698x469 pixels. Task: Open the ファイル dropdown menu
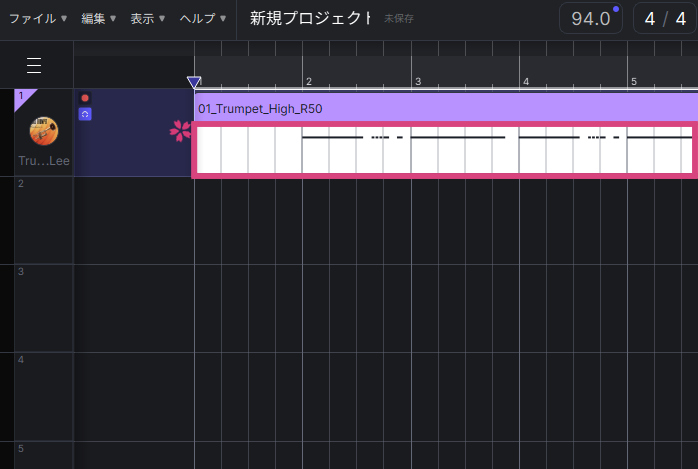coord(38,19)
